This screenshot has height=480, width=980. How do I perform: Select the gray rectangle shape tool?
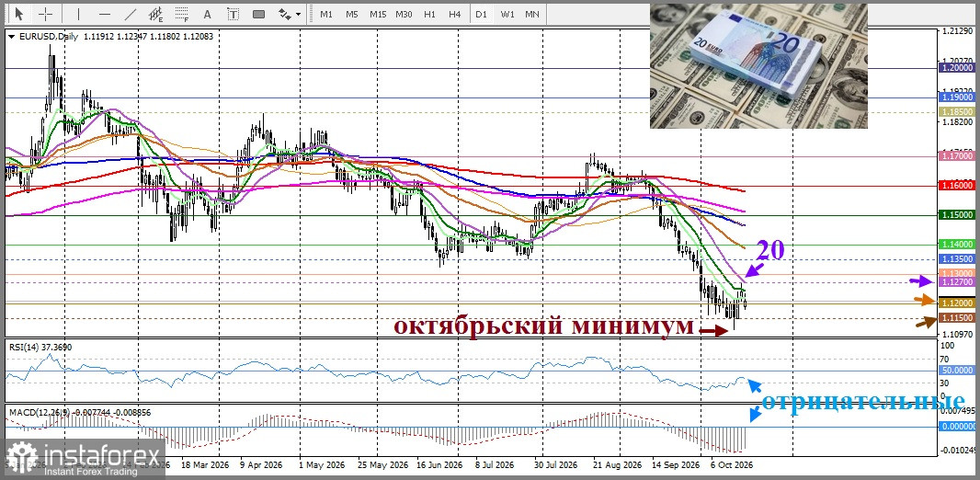258,14
